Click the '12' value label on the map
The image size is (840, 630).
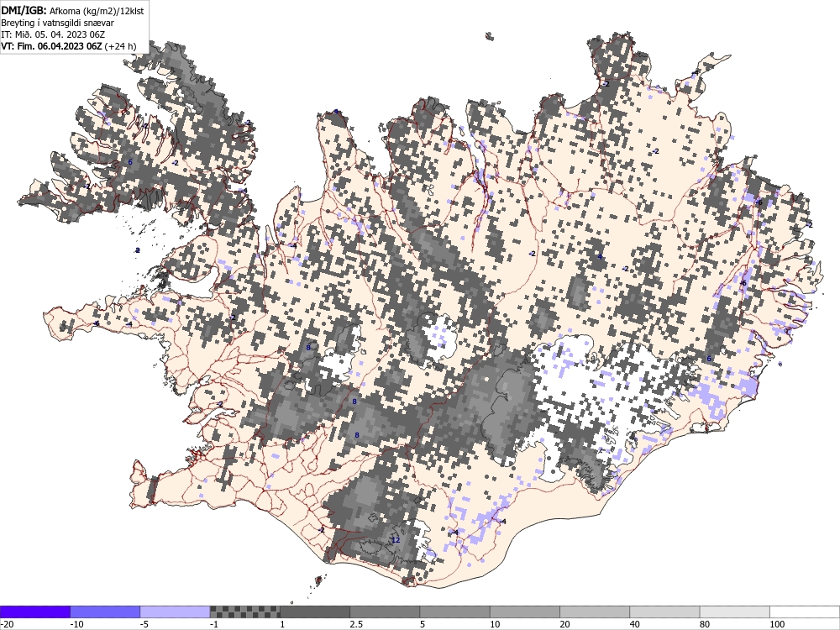(x=396, y=540)
